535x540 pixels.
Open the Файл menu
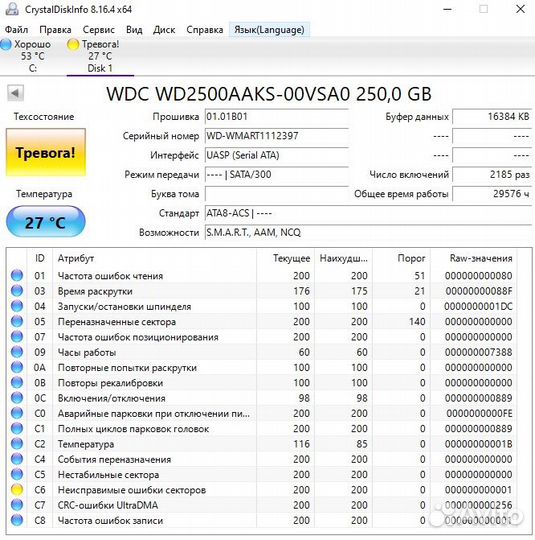(16, 30)
